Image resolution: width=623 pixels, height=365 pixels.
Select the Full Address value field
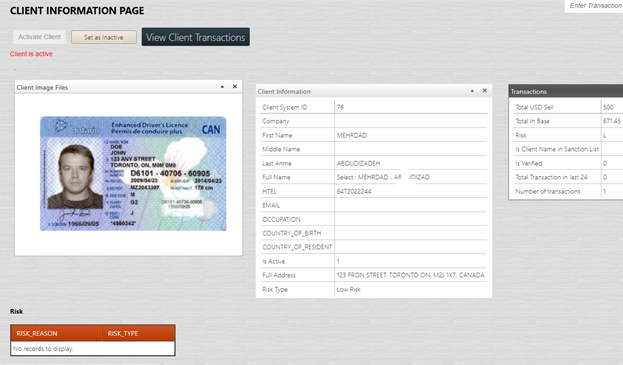pyautogui.click(x=411, y=275)
